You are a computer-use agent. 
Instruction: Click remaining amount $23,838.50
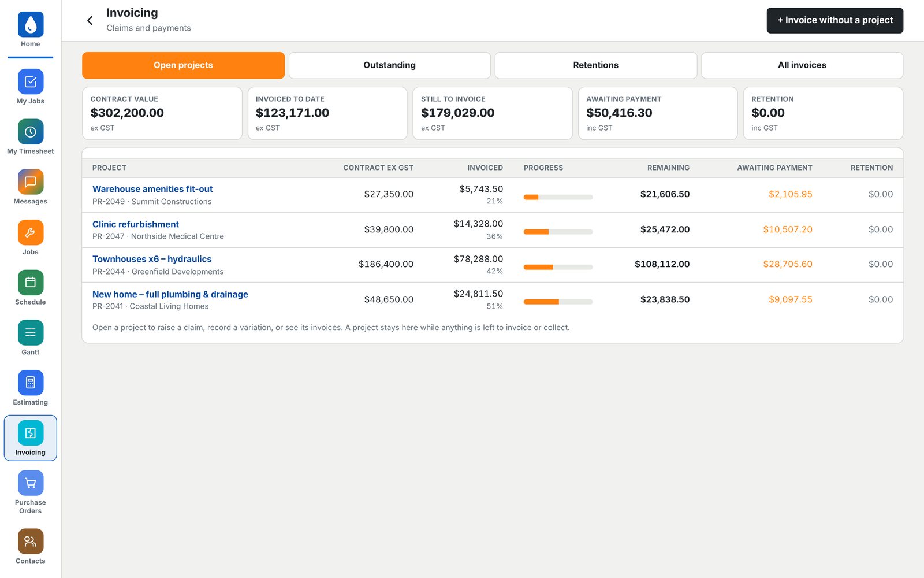pyautogui.click(x=665, y=299)
